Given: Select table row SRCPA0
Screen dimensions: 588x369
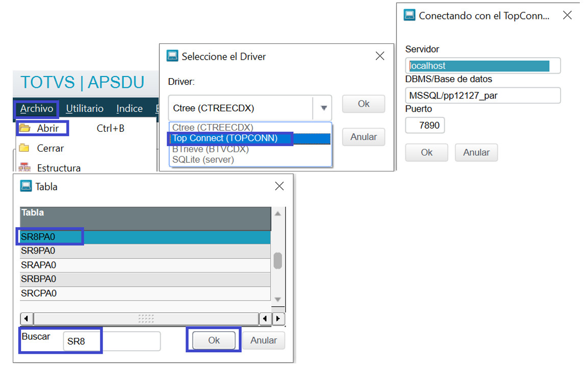Looking at the screenshot, I should [x=145, y=293].
